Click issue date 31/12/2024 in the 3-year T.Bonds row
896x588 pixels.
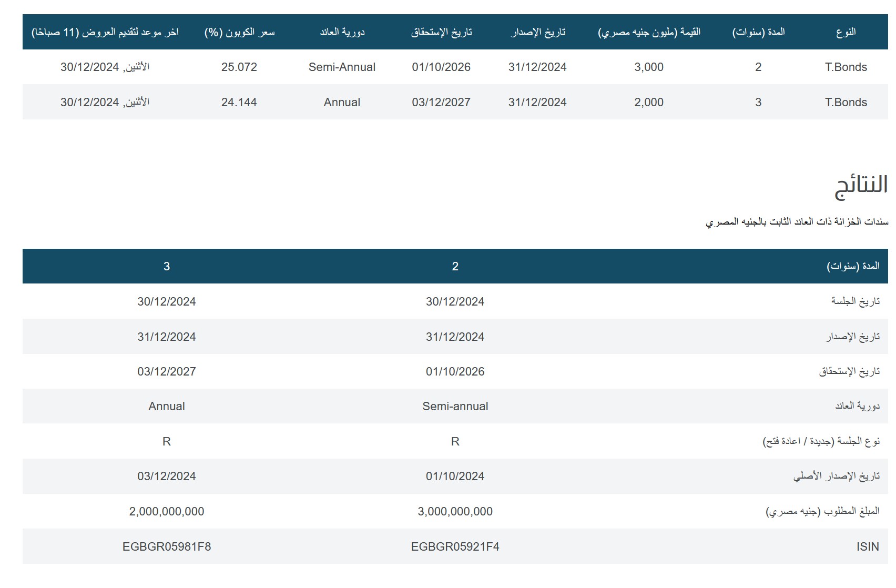[537, 103]
